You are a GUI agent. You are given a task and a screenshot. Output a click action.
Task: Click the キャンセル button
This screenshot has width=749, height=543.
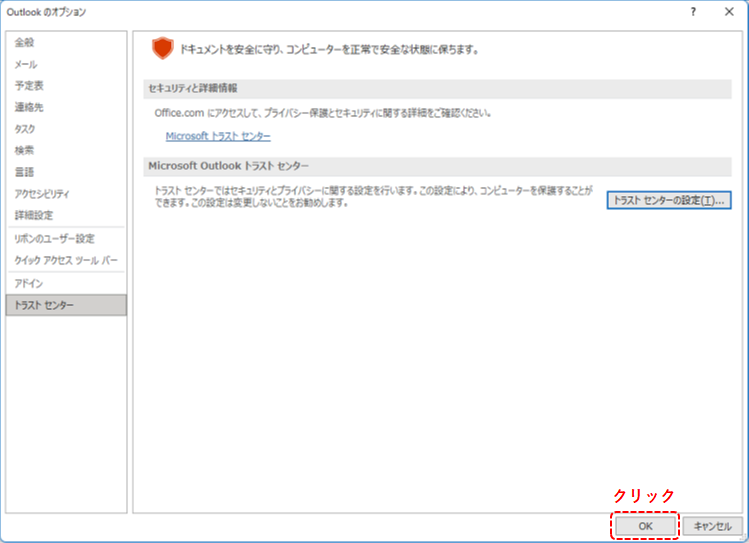(x=712, y=526)
